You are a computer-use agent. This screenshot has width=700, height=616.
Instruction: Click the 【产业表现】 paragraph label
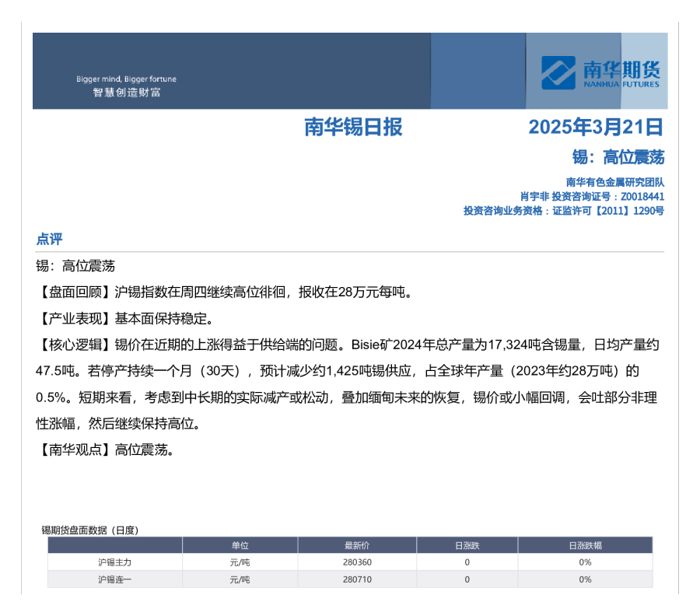click(x=75, y=319)
